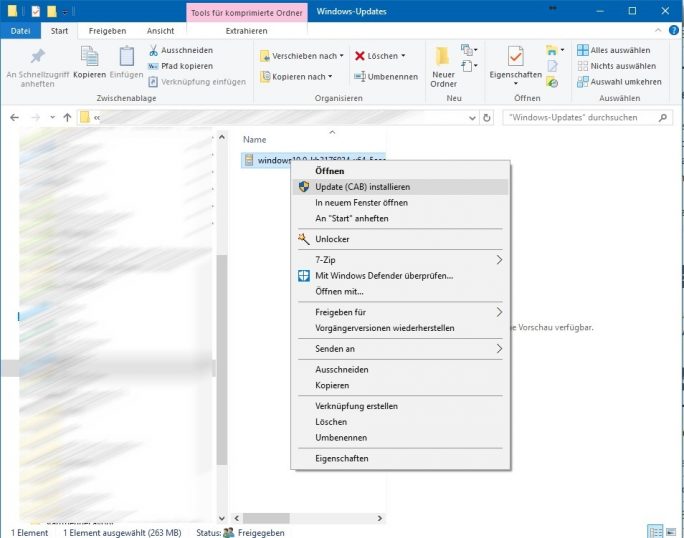Switch to details view icon in status bar
The image size is (684, 538).
(655, 531)
